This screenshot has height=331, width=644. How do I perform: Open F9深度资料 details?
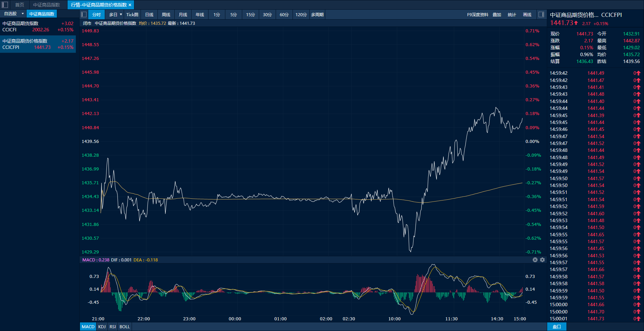pos(478,14)
